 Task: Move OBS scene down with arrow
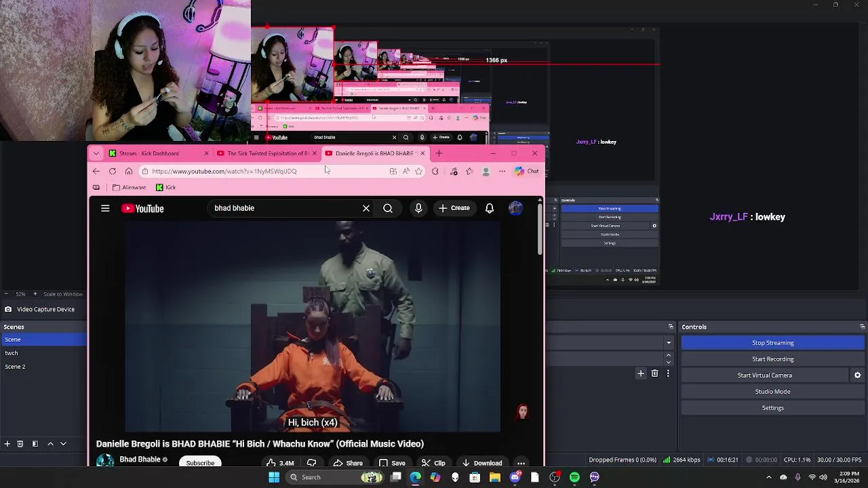(63, 444)
